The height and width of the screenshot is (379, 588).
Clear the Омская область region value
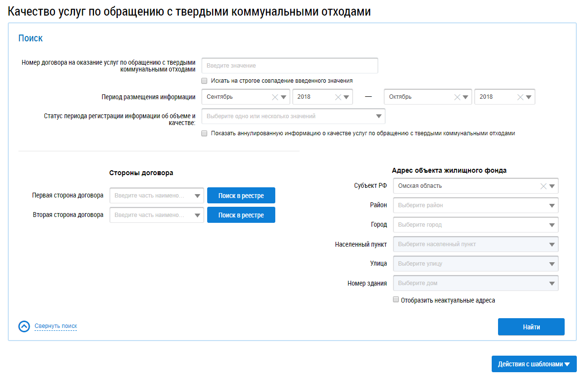click(x=543, y=186)
